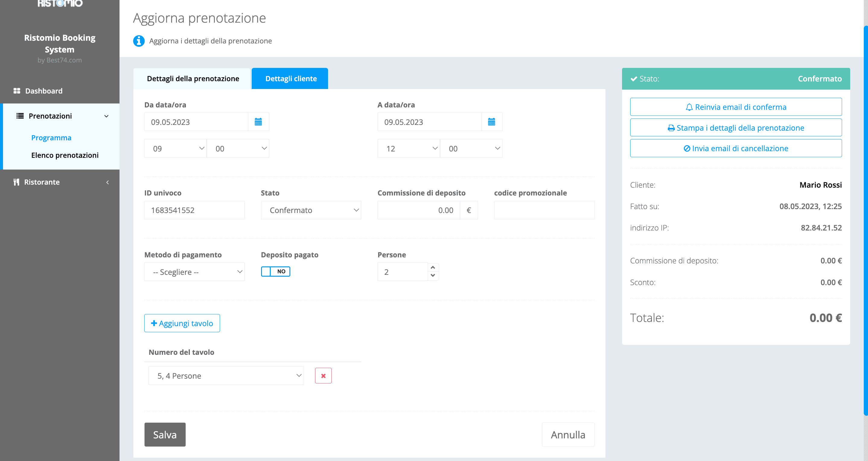Open the calendar picker for Da data/ora

click(x=258, y=122)
